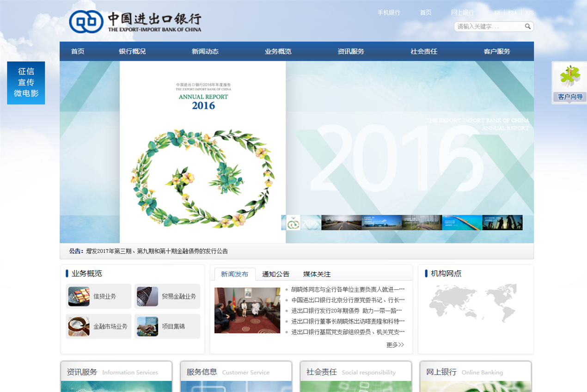This screenshot has height=392, width=587.
Task: Click the 机构网点 section heading
Action: (x=446, y=273)
